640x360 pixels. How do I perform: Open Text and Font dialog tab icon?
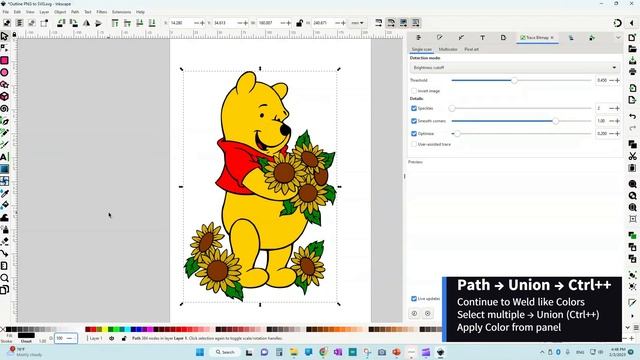482,38
